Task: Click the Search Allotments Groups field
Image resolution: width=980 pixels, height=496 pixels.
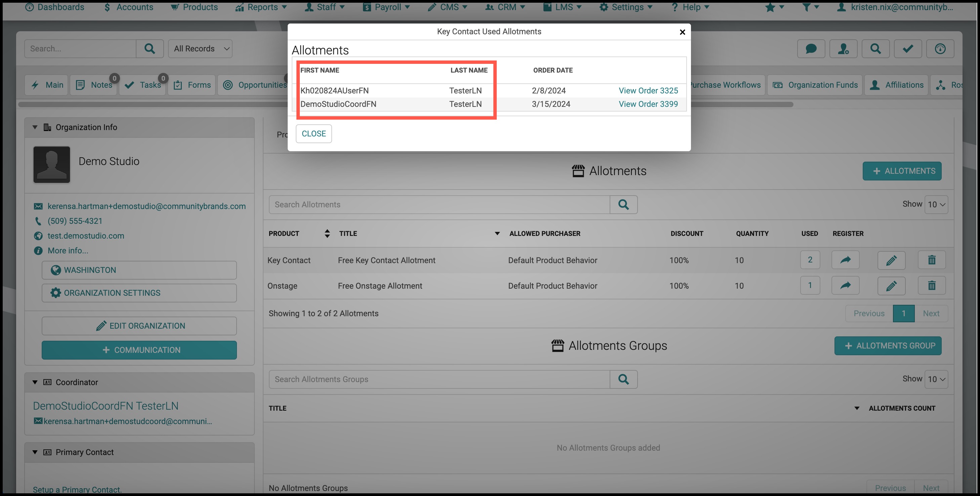Action: click(439, 379)
